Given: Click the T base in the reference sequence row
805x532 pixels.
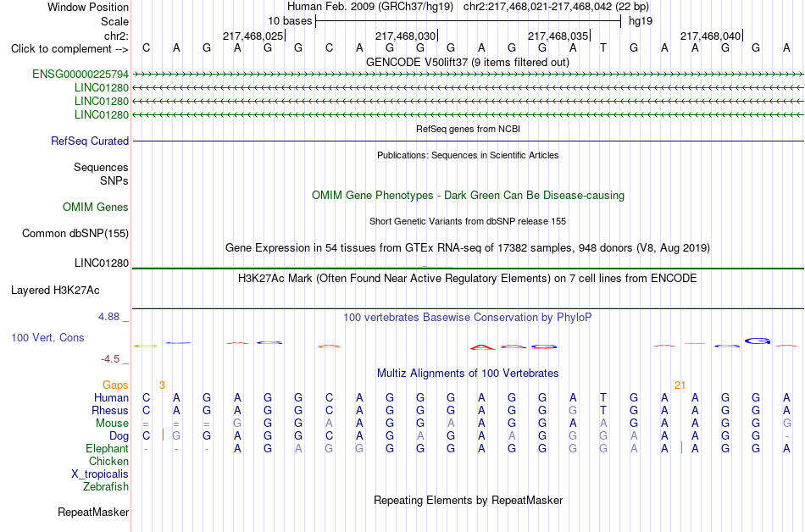Looking at the screenshot, I should (603, 48).
